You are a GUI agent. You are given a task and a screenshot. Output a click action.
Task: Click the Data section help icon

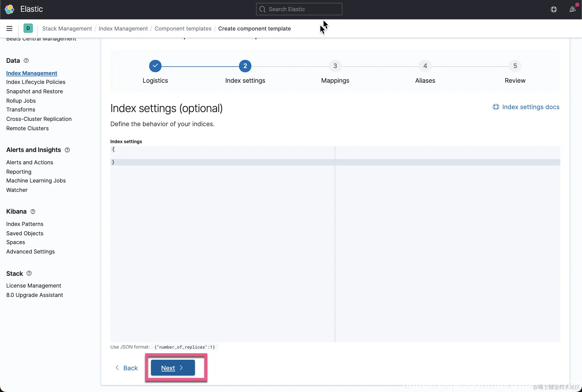[26, 60]
